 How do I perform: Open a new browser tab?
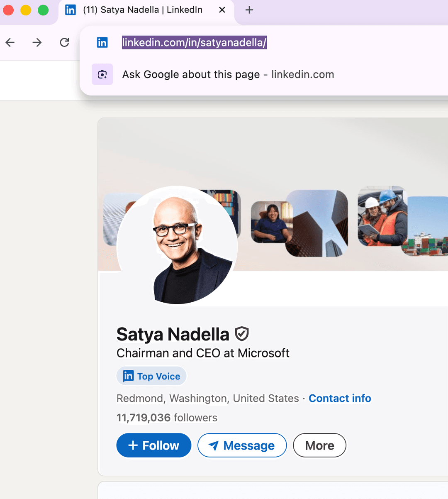point(249,10)
